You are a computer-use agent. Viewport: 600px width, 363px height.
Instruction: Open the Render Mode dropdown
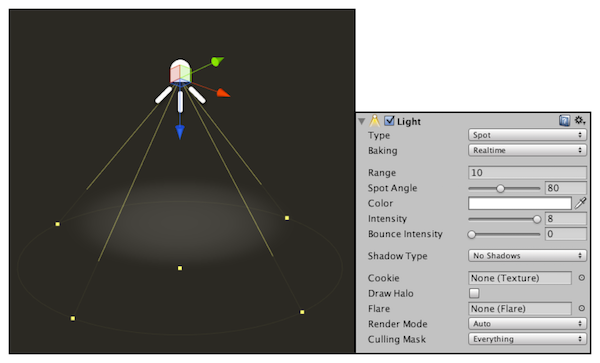coord(527,324)
